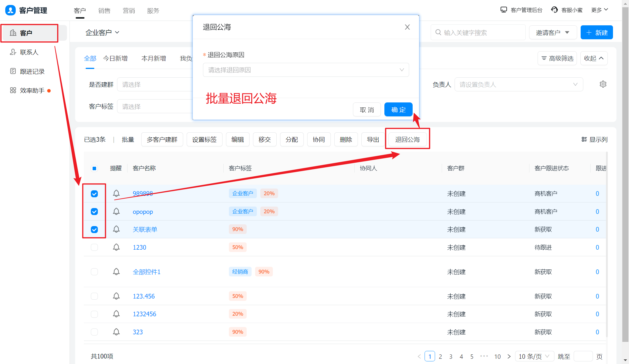This screenshot has width=629, height=364.
Task: Click the 退回公海 batch button
Action: tap(407, 139)
